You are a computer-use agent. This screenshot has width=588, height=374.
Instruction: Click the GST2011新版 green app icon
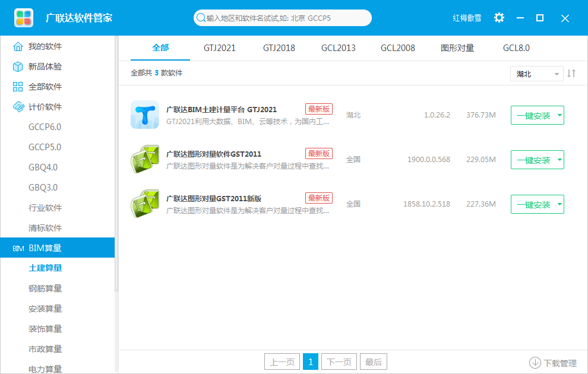145,204
